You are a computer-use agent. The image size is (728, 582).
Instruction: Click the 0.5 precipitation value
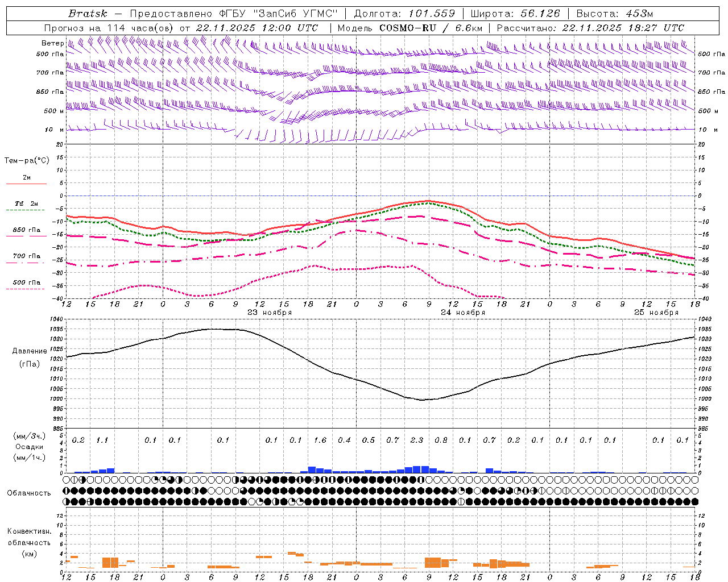tap(368, 440)
